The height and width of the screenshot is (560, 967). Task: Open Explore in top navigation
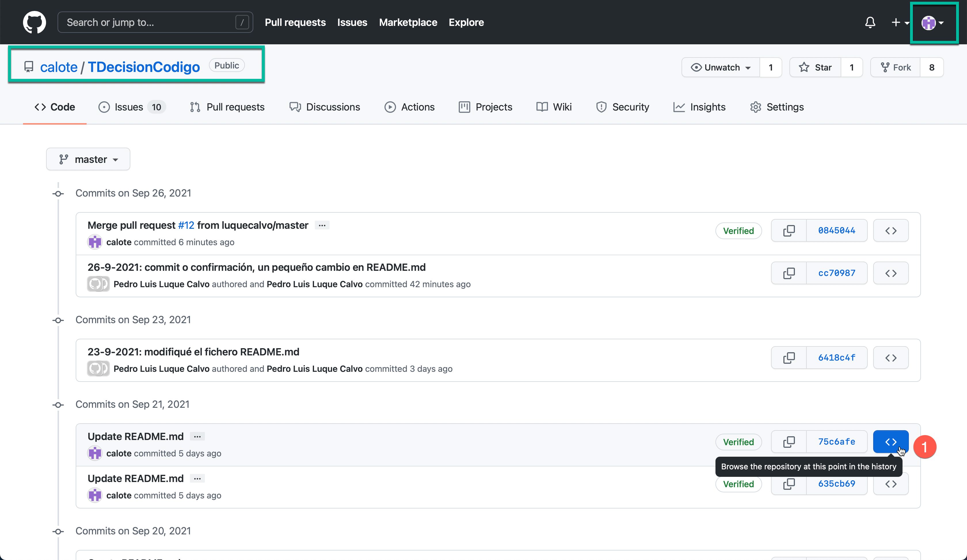(466, 22)
